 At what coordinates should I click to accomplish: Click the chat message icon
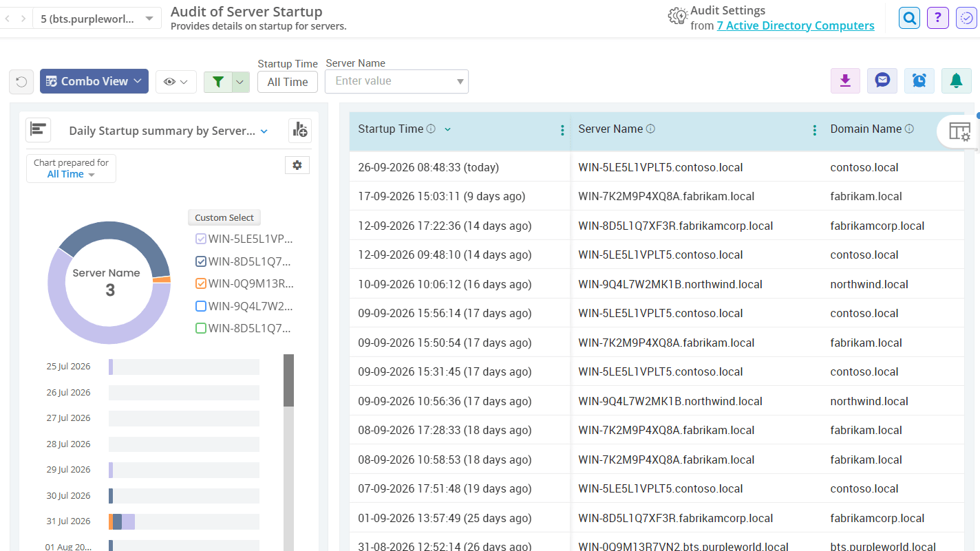882,81
